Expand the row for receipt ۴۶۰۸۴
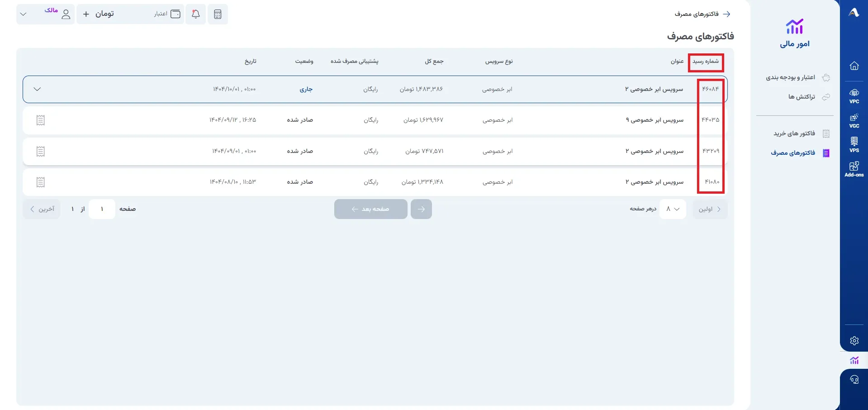 tap(37, 89)
